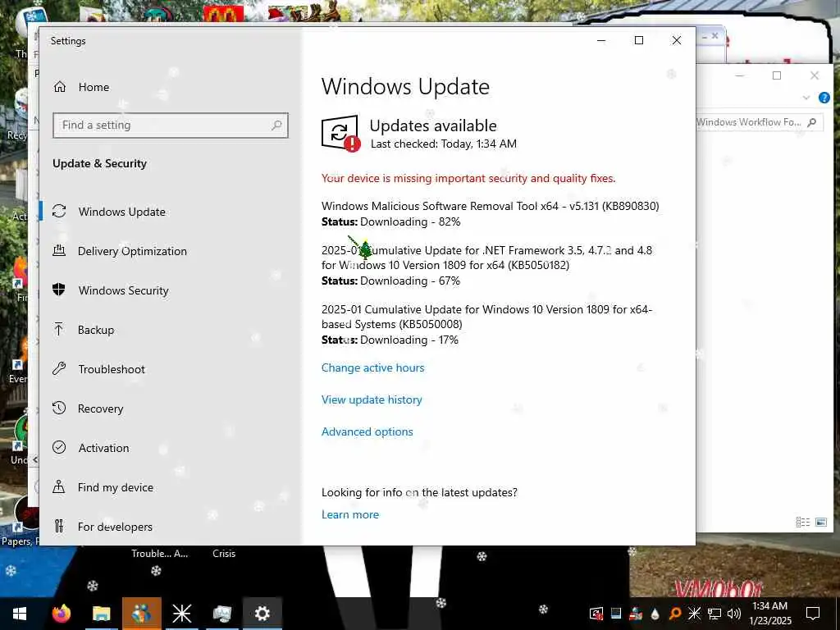Click the Windows Workflow Fo... search box

click(x=759, y=122)
